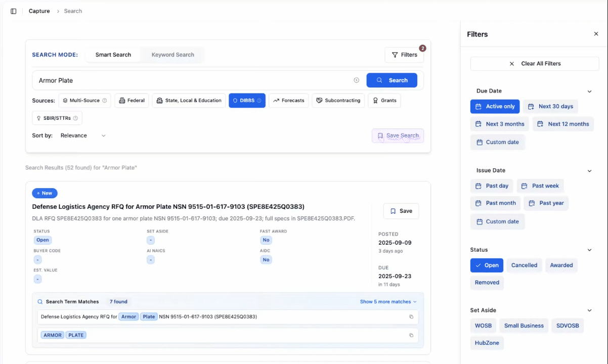Select Forecasts source via its trend-arrow icon
This screenshot has width=608, height=364.
tap(277, 100)
